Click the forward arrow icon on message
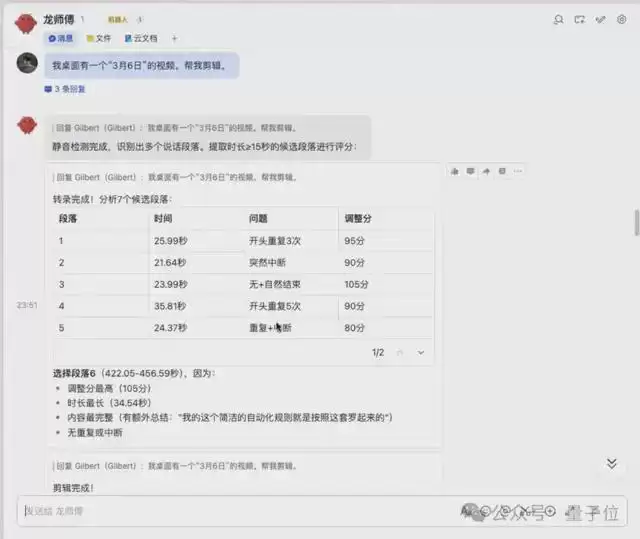Image resolution: width=640 pixels, height=539 pixels. pyautogui.click(x=486, y=171)
